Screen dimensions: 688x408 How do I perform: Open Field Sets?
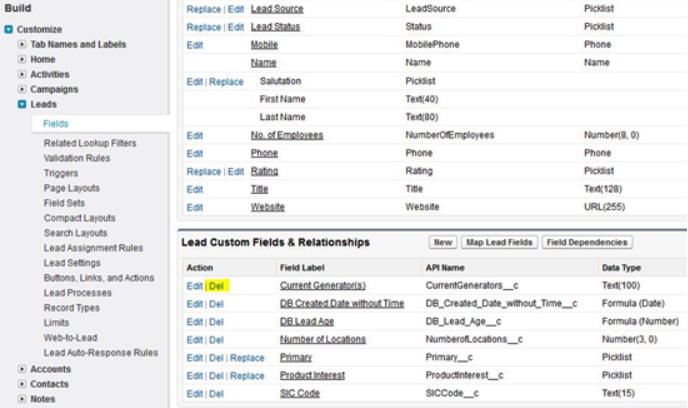point(64,203)
